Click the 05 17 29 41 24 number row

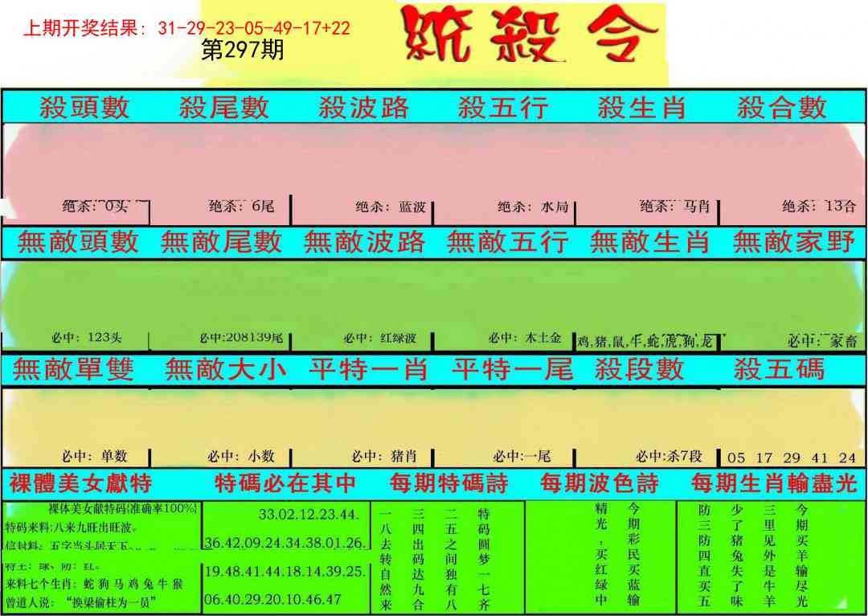pos(791,458)
